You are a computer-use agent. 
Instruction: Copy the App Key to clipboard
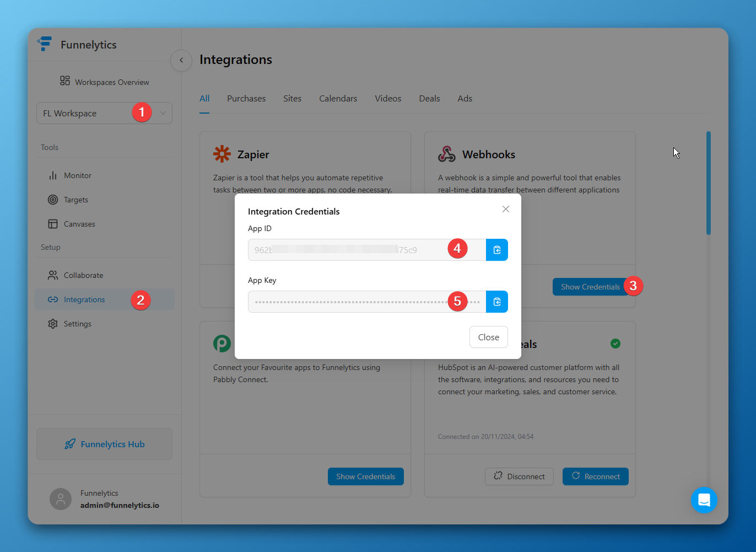[497, 302]
